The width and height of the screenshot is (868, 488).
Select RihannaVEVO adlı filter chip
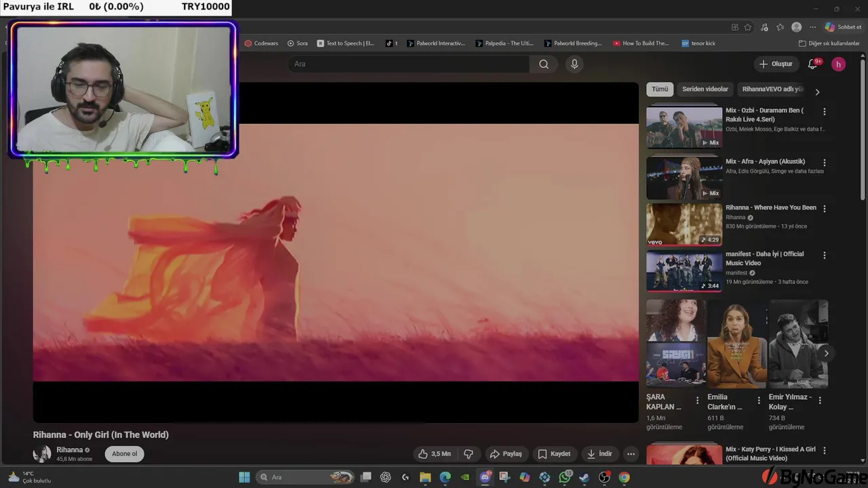tap(772, 89)
